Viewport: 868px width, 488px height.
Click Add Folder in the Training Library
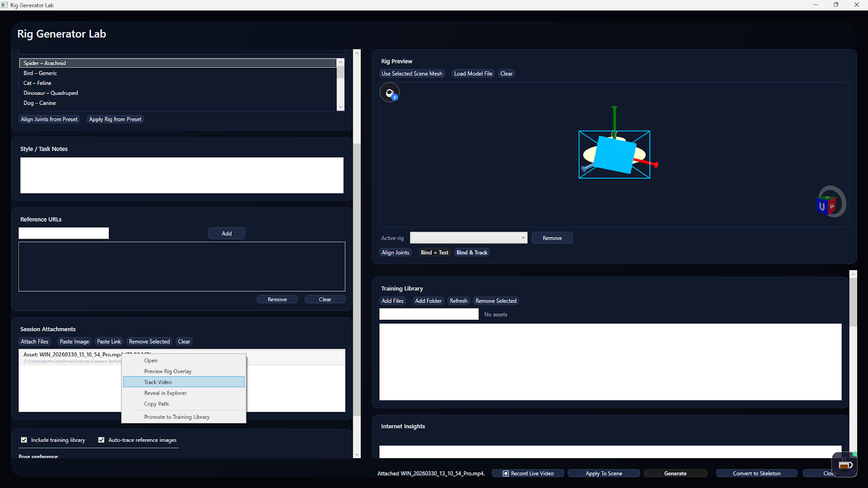[428, 300]
